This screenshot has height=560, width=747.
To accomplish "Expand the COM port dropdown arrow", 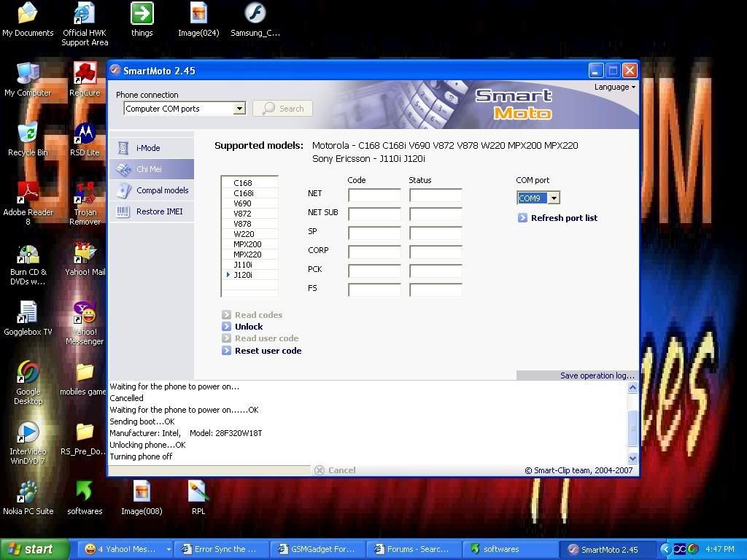I will tap(554, 198).
